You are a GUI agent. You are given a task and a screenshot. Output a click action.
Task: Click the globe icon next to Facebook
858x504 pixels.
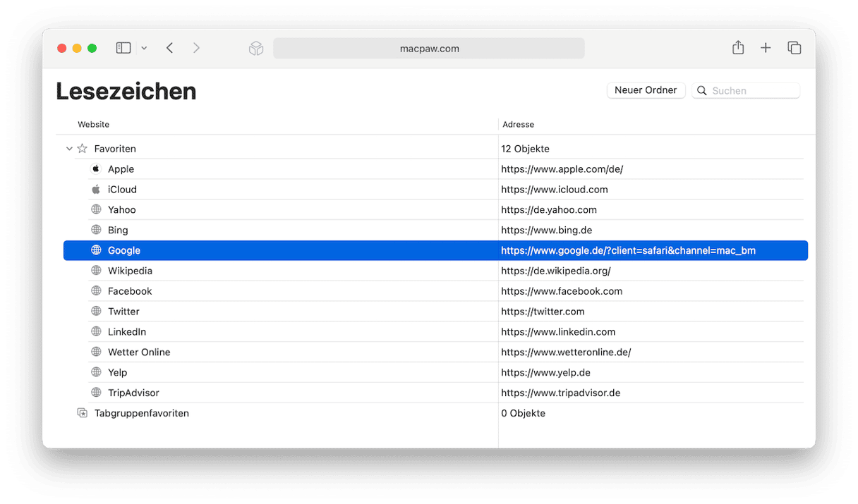[96, 291]
